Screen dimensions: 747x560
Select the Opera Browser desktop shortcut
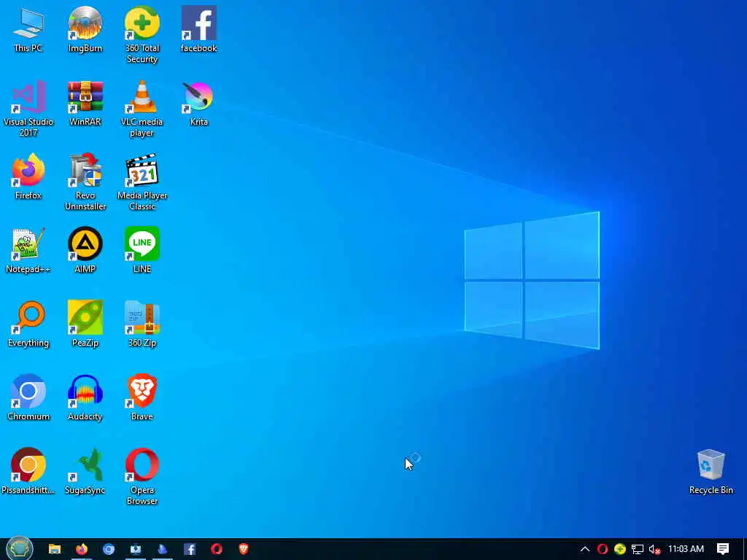tap(142, 477)
